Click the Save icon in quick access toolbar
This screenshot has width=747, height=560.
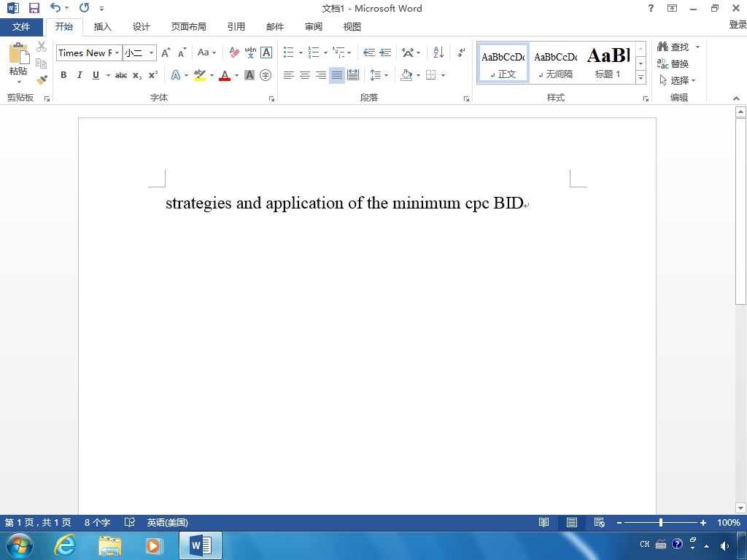(x=34, y=8)
